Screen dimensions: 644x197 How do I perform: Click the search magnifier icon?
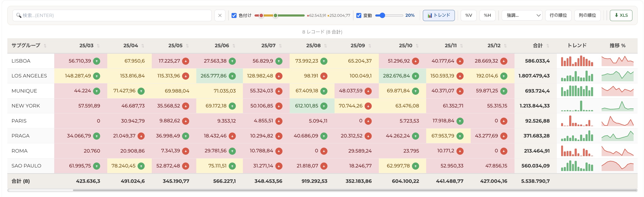pyautogui.click(x=19, y=15)
